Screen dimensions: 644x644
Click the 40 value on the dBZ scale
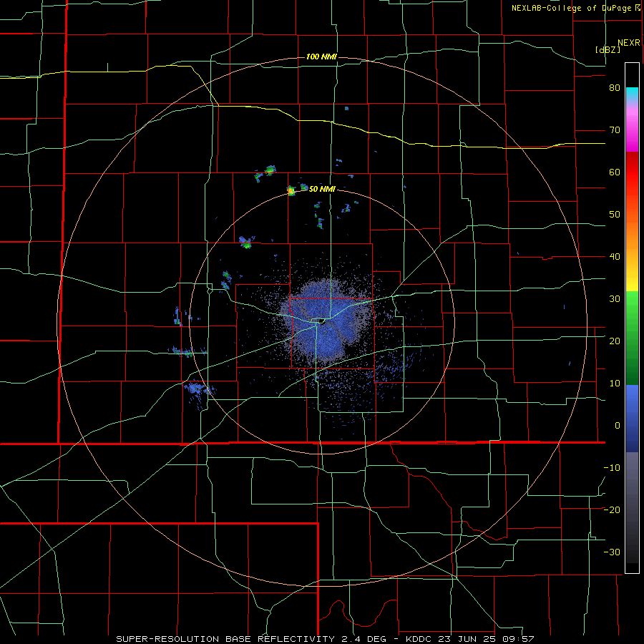tap(615, 257)
